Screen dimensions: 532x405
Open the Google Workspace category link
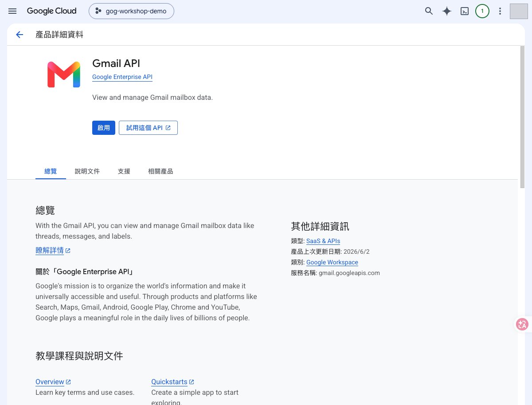pyautogui.click(x=332, y=262)
